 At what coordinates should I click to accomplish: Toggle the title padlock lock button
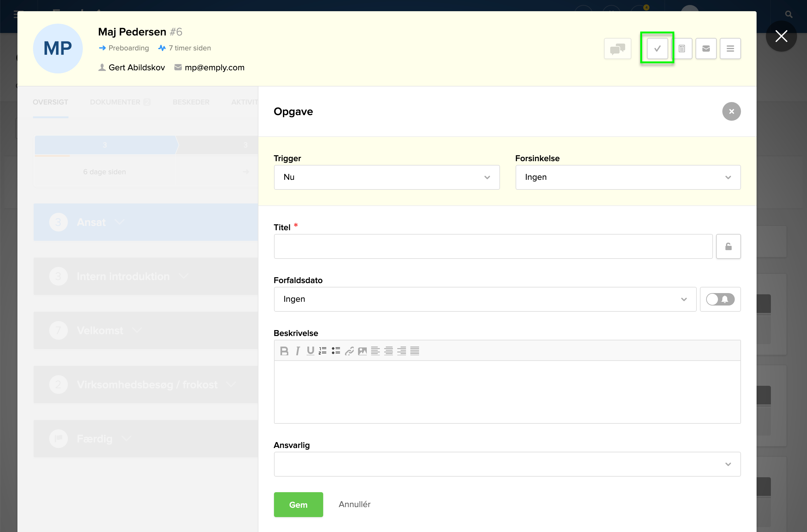coord(728,246)
